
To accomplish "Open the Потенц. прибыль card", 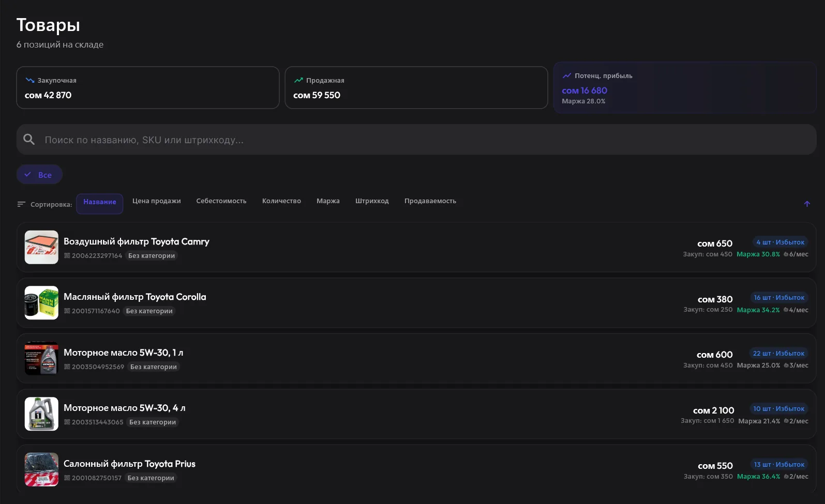I will click(685, 87).
